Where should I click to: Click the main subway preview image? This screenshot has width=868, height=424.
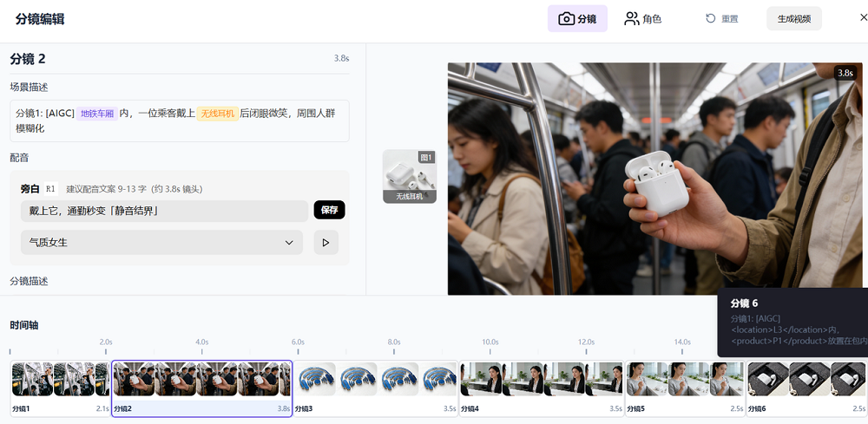point(608,178)
